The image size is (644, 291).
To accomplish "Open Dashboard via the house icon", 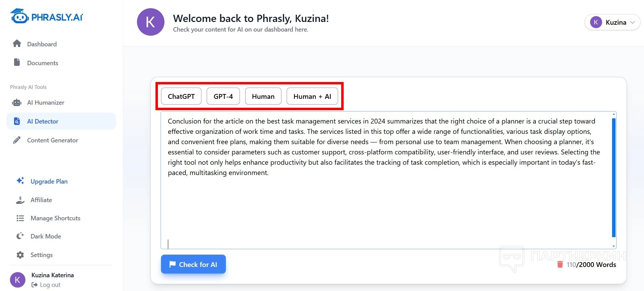I will pos(17,44).
